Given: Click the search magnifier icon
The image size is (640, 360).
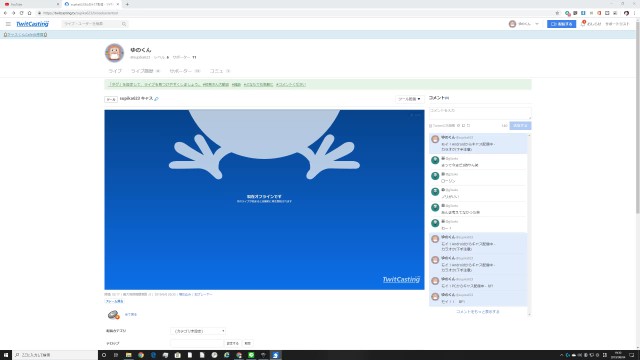Looking at the screenshot, I should 124,24.
